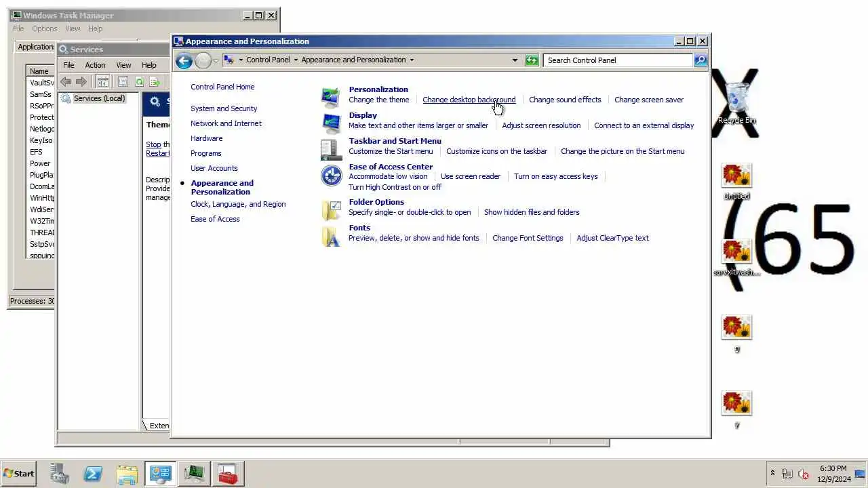This screenshot has height=488, width=868.
Task: Click Turn High Contrast on or off
Action: pyautogui.click(x=395, y=187)
